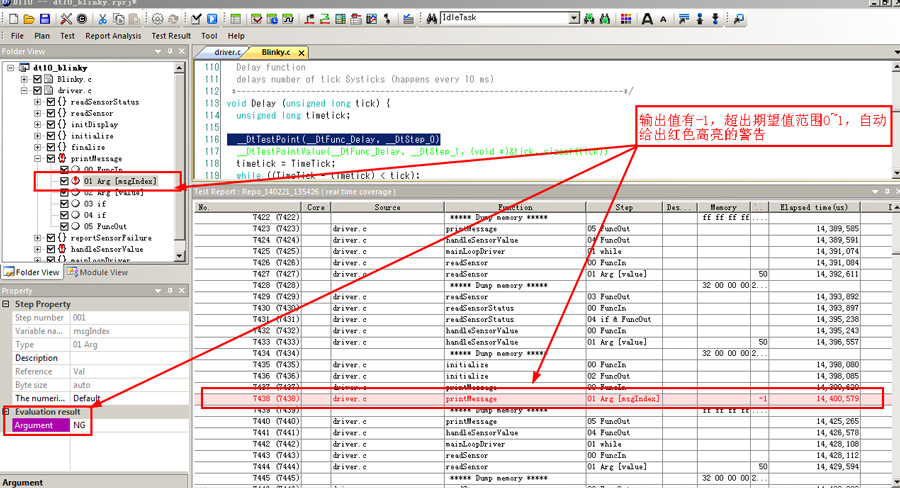Expand the reportSensorFailure tree node
The image size is (900, 488).
38,238
